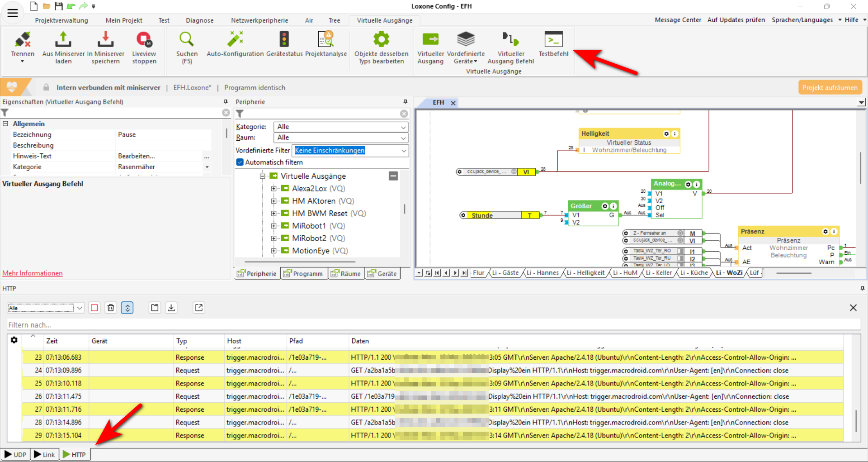This screenshot has width=868, height=462.
Task: Switch to Li - Küche page tab
Action: (693, 273)
